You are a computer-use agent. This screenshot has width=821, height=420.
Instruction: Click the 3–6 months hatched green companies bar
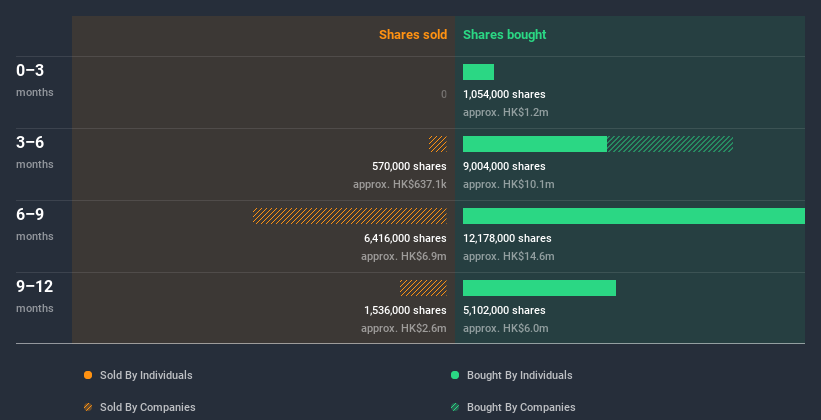click(670, 144)
